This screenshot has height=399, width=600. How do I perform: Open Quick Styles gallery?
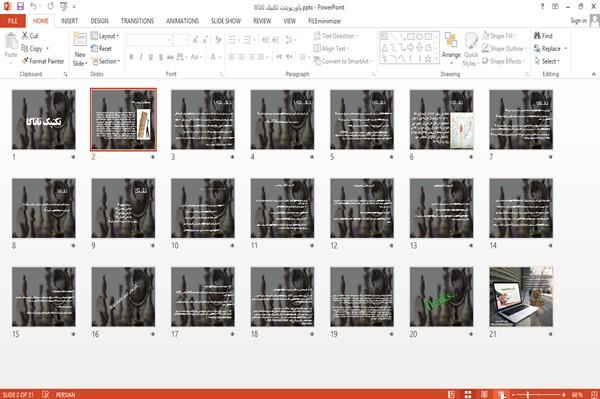click(x=471, y=50)
